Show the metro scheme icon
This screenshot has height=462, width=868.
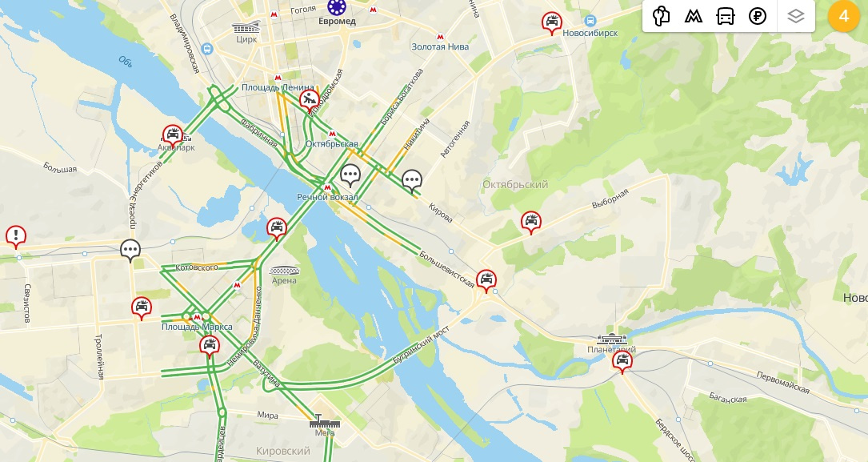coord(693,16)
